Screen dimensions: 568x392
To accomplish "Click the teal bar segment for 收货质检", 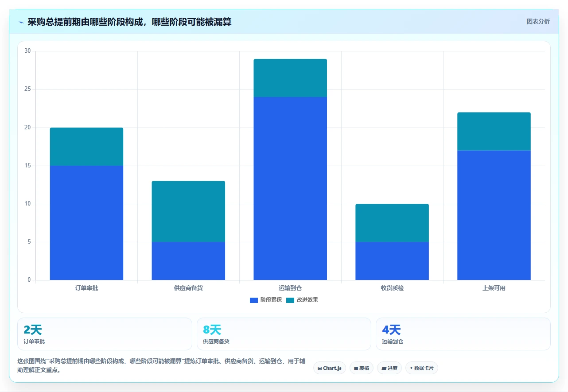I will click(x=392, y=223).
